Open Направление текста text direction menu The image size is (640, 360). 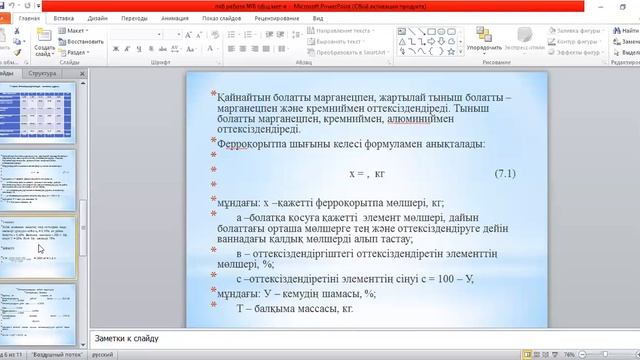(x=341, y=31)
